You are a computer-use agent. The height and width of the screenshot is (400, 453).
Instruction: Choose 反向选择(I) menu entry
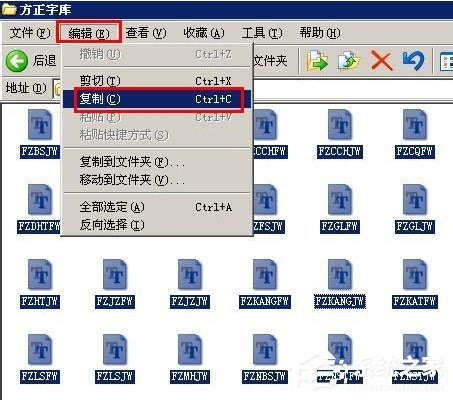click(x=157, y=225)
